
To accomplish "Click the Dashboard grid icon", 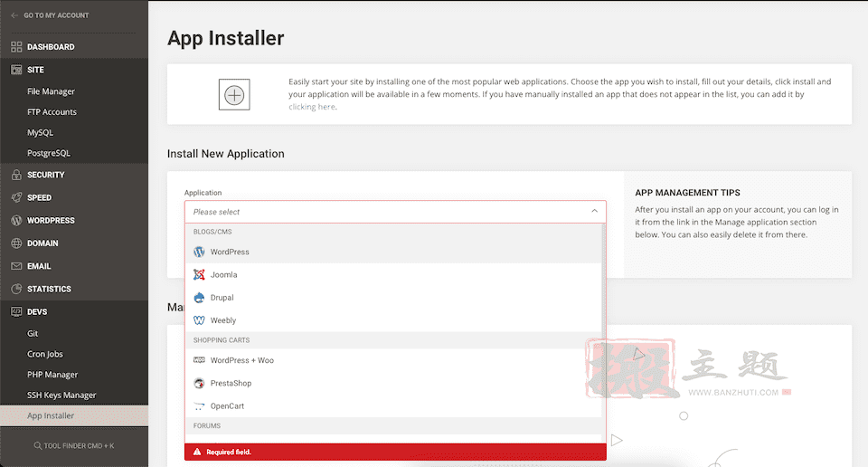I will click(x=16, y=47).
